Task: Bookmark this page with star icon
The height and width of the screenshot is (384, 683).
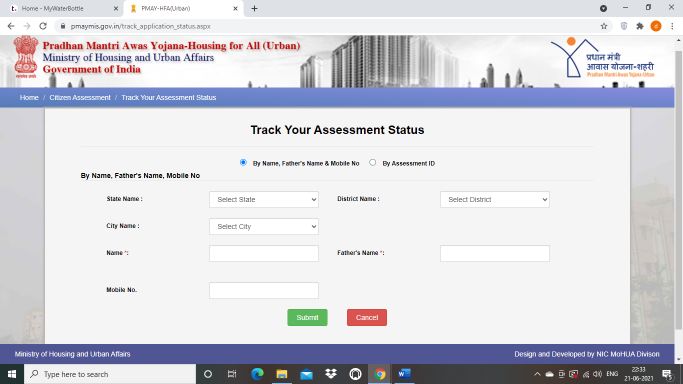Action: (604, 26)
